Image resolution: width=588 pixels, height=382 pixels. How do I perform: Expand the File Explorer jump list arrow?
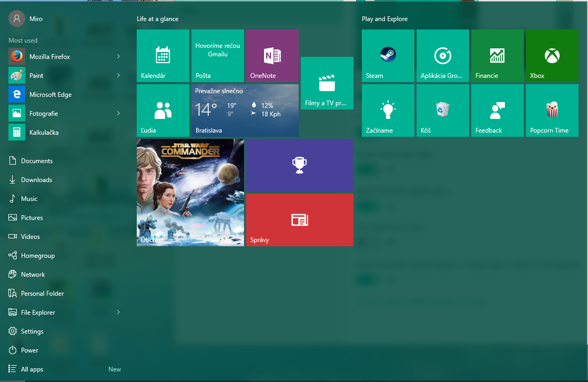click(118, 312)
